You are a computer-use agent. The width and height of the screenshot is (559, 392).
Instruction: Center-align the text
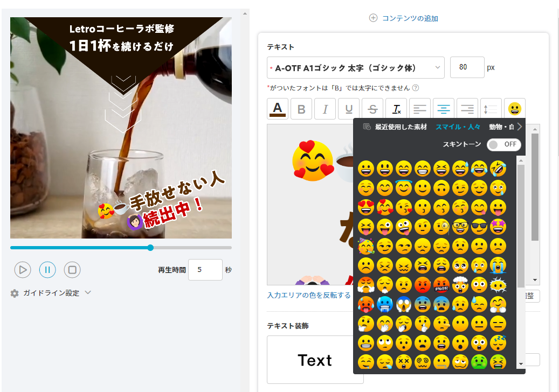(x=444, y=109)
